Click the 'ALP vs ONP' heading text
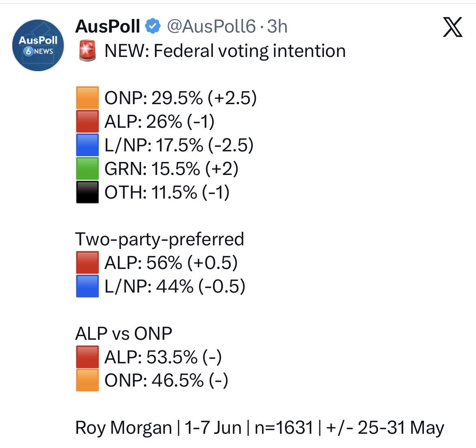 [x=124, y=333]
